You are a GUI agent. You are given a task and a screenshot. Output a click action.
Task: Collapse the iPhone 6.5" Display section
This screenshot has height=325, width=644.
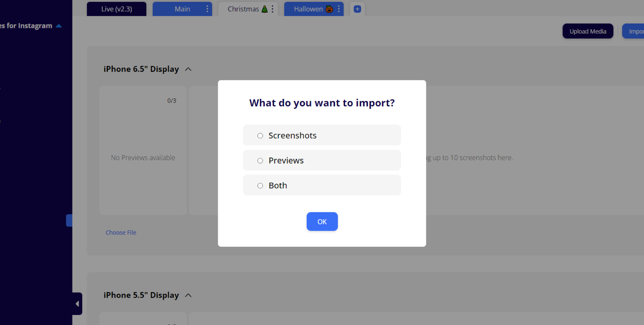188,69
